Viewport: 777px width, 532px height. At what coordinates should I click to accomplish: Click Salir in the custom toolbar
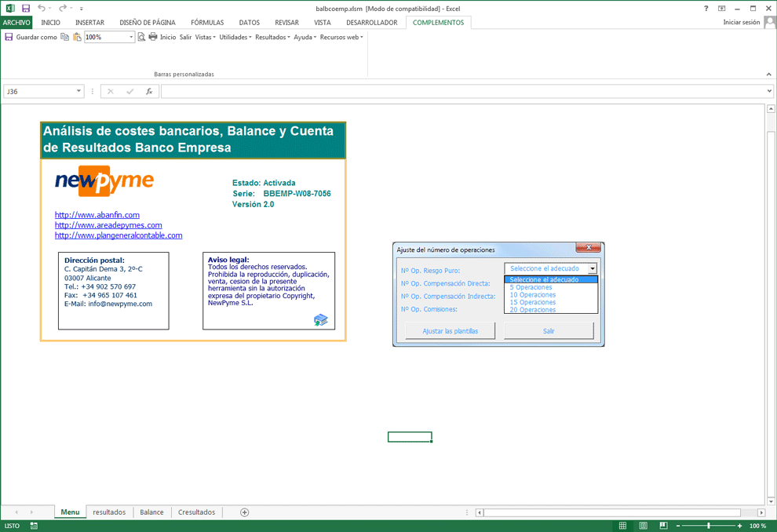click(186, 37)
